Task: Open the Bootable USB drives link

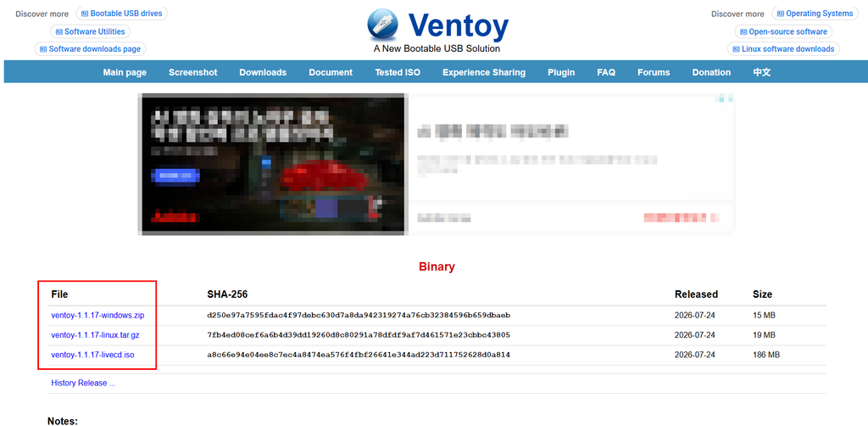Action: pyautogui.click(x=122, y=14)
